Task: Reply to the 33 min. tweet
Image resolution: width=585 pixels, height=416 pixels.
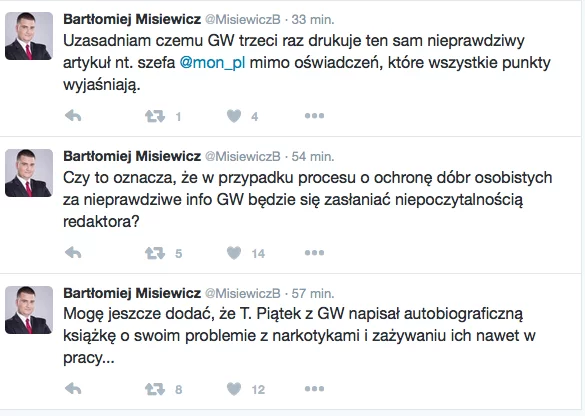Action: [73, 116]
